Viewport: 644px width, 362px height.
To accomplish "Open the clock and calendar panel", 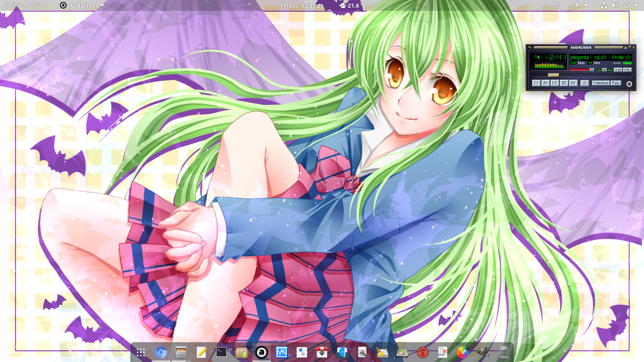I will coord(302,6).
